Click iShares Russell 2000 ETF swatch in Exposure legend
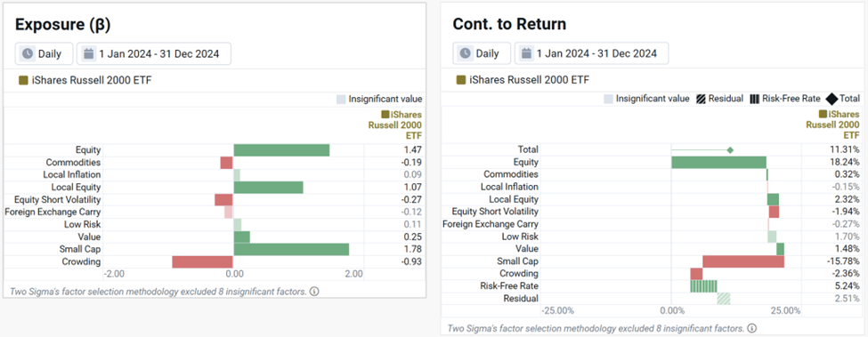Screen dimensions: 868x337 (22, 81)
